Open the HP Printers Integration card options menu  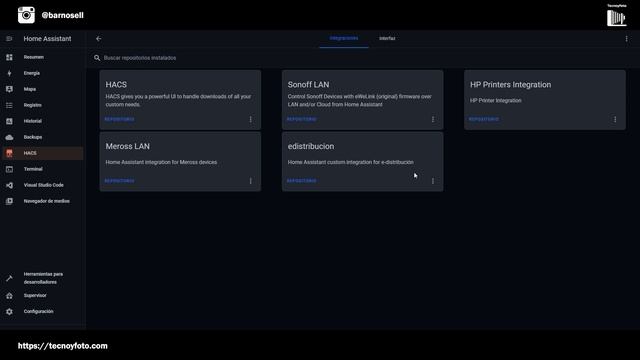click(615, 119)
